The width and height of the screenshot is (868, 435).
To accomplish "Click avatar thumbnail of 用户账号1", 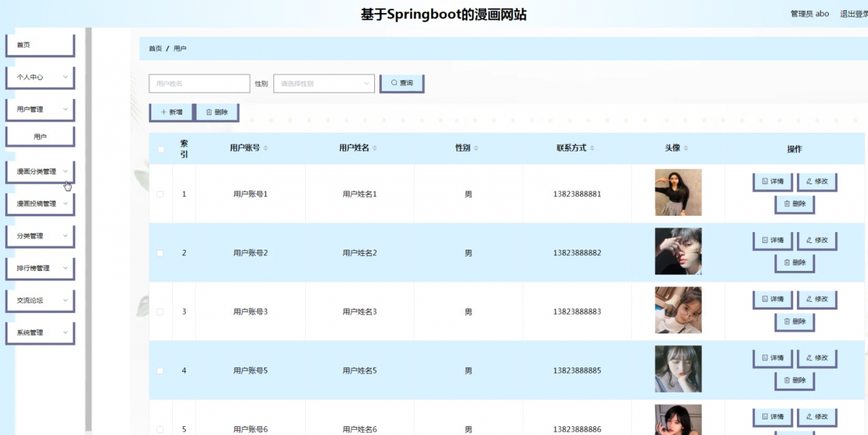I will 678,192.
